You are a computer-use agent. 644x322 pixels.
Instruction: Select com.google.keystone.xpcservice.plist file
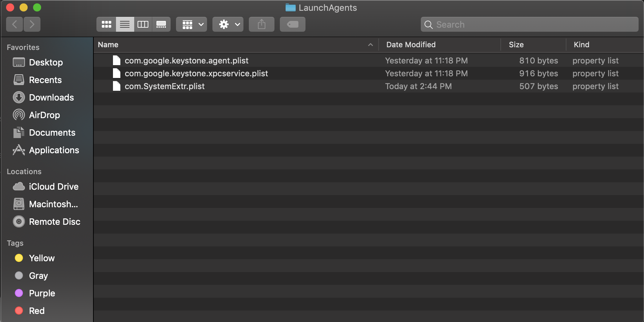(x=369, y=73)
